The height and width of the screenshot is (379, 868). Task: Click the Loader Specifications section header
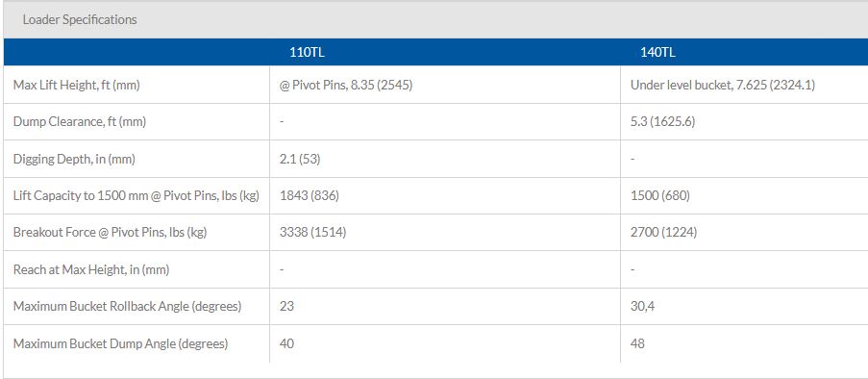coord(80,19)
